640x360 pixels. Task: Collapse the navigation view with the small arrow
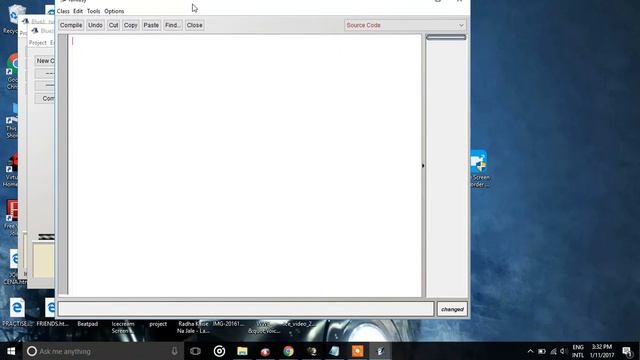point(423,166)
